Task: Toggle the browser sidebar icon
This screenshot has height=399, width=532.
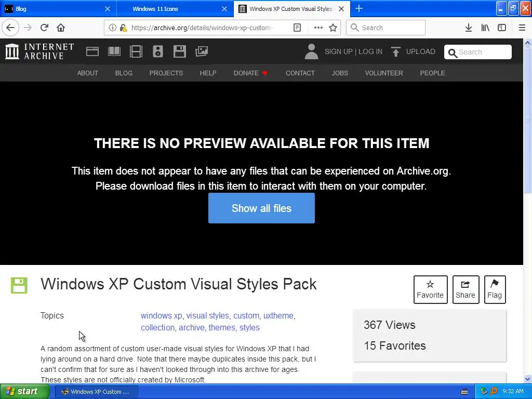Action: point(502,28)
